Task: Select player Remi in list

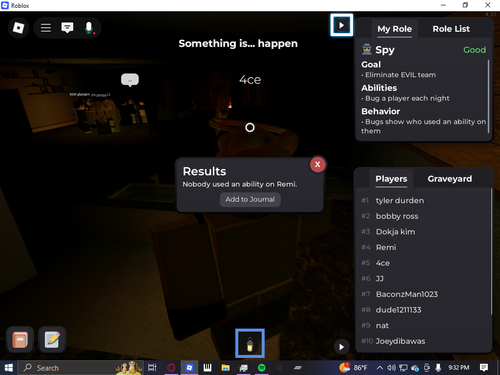Action: [423, 247]
